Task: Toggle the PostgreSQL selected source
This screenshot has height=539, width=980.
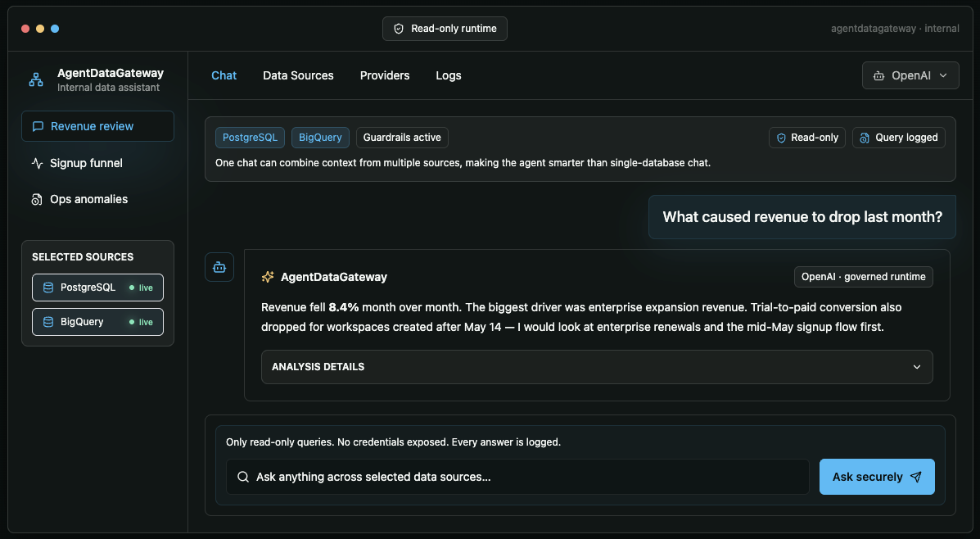Action: point(97,288)
